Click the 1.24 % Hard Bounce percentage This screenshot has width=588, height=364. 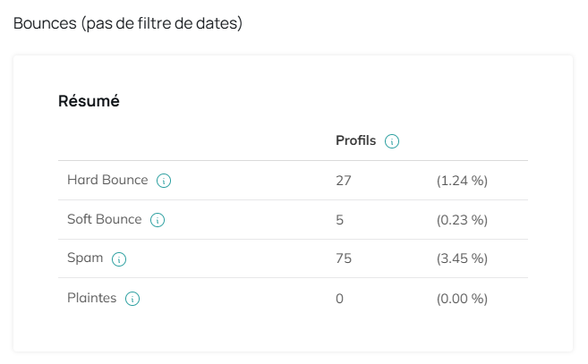coord(462,181)
